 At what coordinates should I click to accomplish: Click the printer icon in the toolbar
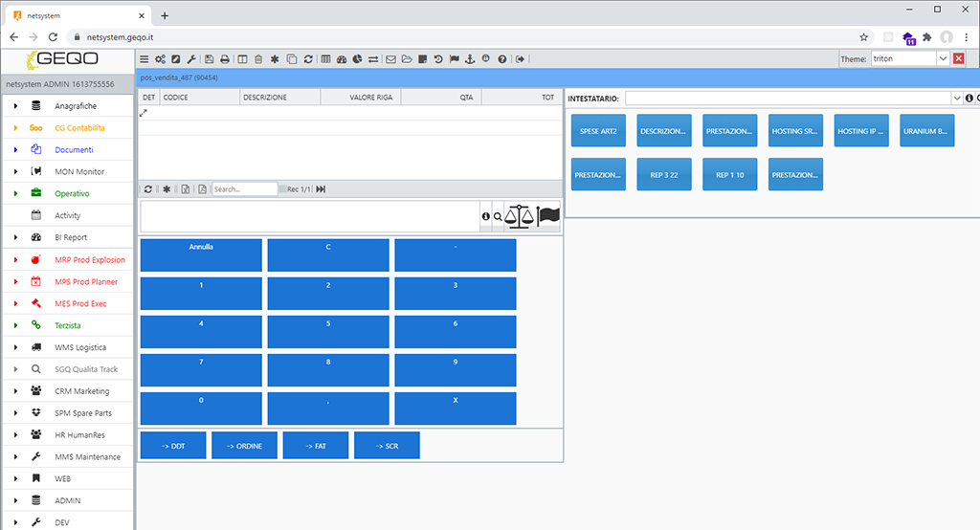(224, 59)
